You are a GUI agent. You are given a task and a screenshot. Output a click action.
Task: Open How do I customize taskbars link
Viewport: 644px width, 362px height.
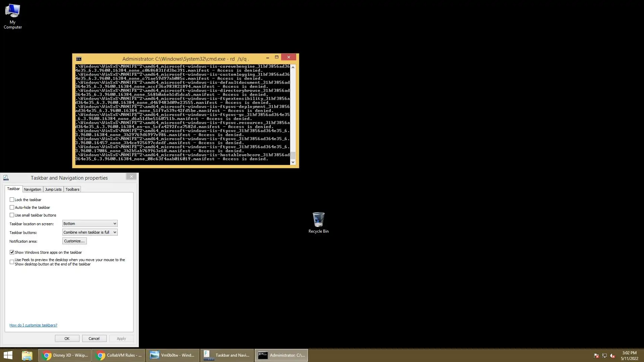[x=33, y=325]
